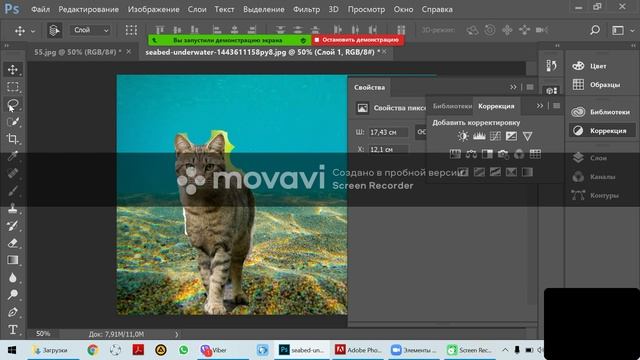Image resolution: width=640 pixels, height=360 pixels.
Task: Open Google Chrome from the taskbar
Action: (x=93, y=350)
